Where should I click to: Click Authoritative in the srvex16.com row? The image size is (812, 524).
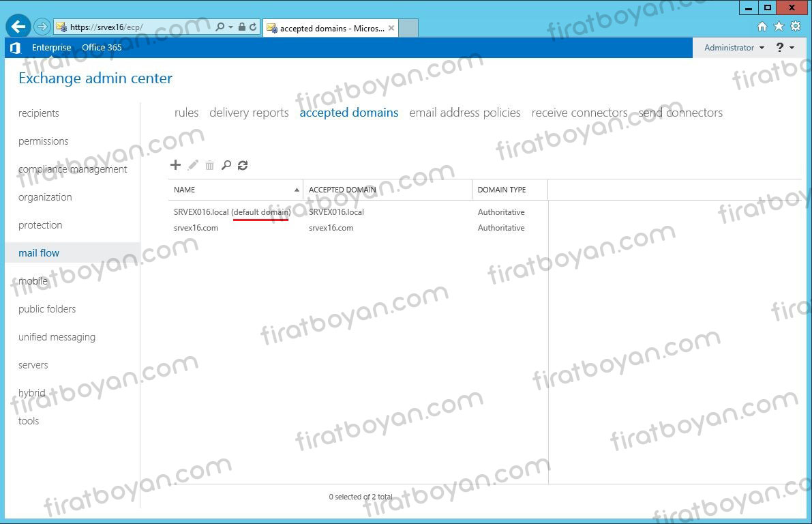[x=501, y=227]
